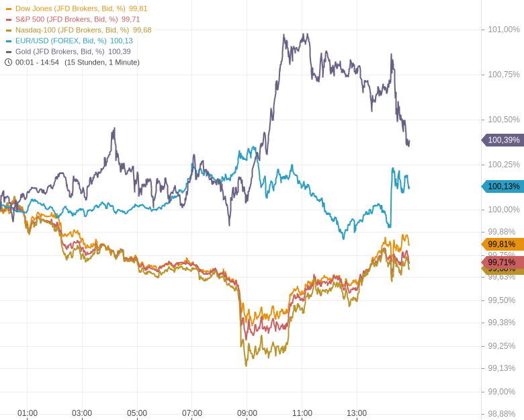Click the purple Gold legend marker

point(9,52)
